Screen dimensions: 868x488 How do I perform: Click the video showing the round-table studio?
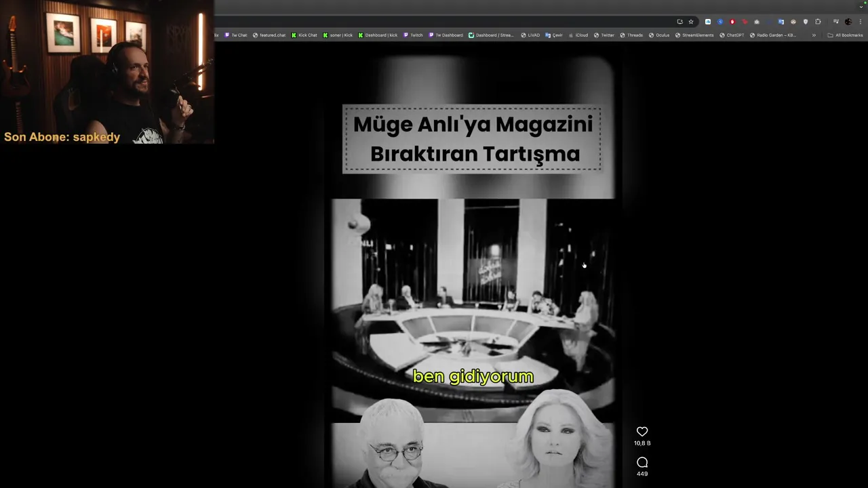[473, 310]
